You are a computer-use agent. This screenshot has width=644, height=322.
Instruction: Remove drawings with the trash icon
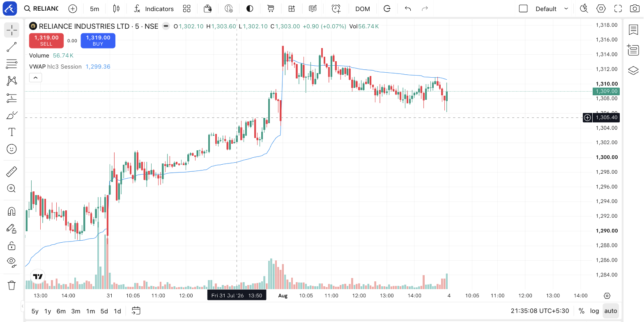12,285
